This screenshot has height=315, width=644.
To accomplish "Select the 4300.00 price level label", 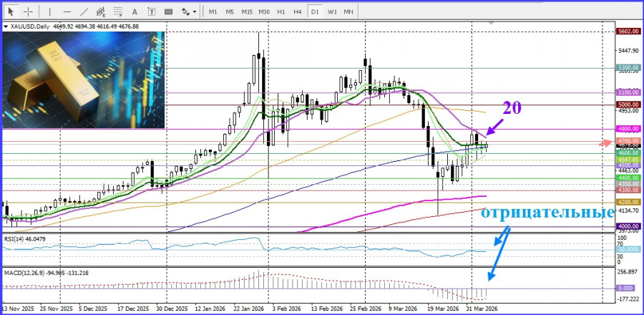I will pyautogui.click(x=628, y=190).
